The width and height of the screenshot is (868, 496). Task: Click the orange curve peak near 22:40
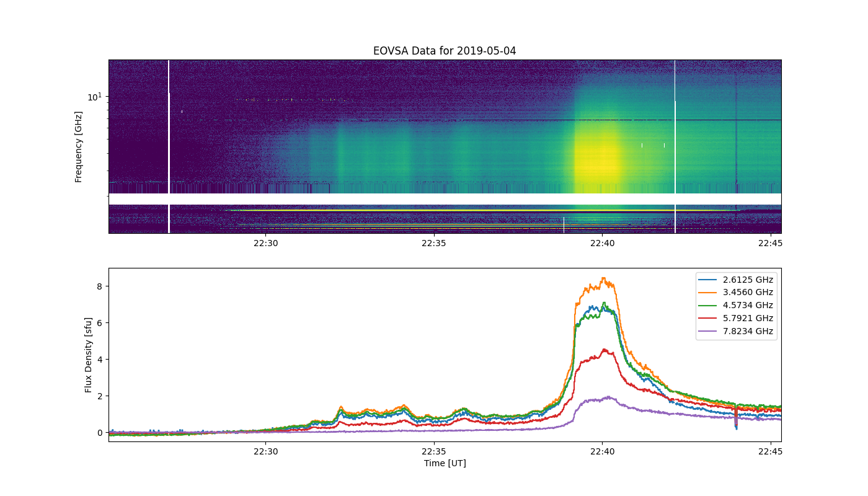pyautogui.click(x=603, y=279)
